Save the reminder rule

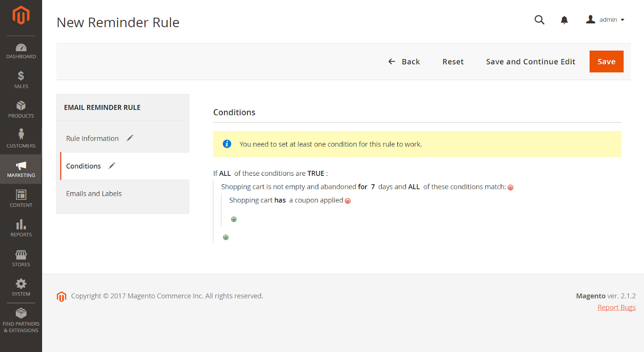pyautogui.click(x=607, y=62)
